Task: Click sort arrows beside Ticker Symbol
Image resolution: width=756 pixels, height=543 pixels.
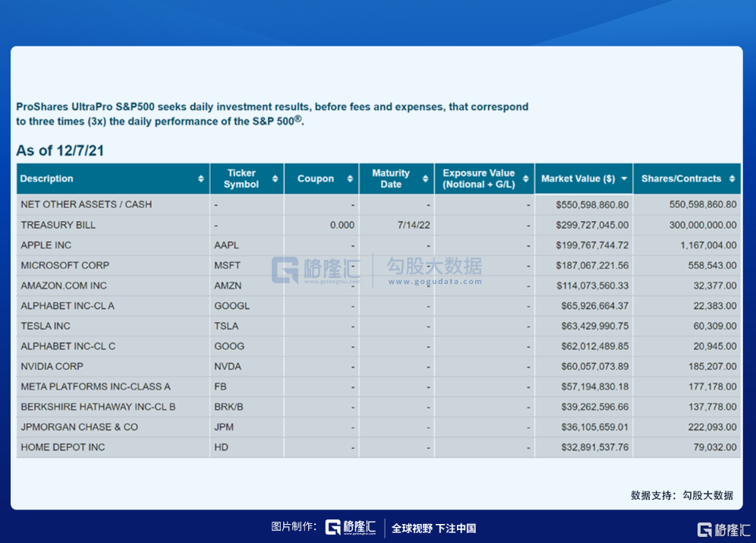Action: click(275, 179)
